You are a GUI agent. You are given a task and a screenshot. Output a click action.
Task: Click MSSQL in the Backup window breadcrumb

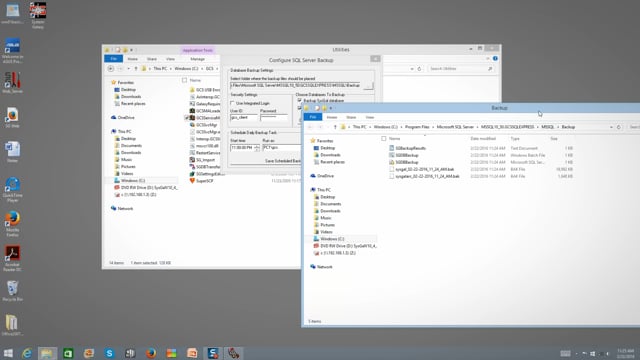point(548,127)
